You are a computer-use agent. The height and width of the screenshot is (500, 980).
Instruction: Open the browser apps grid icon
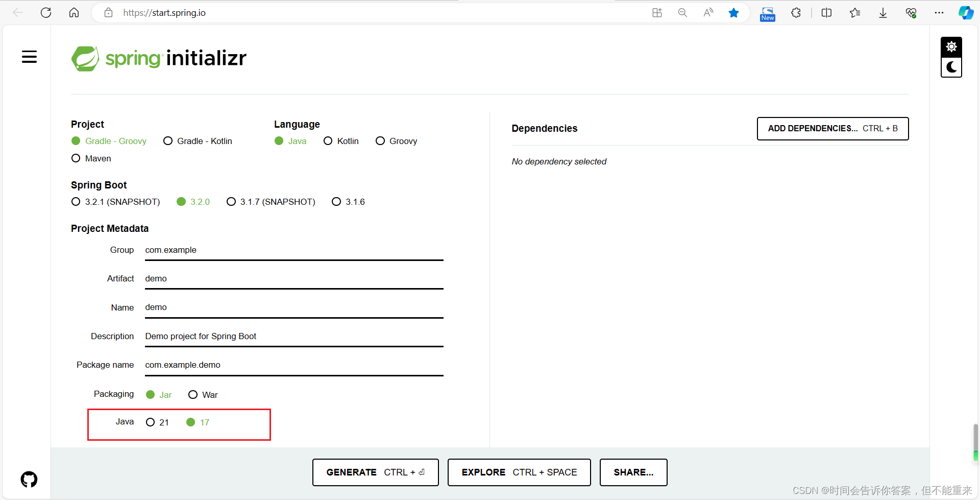657,13
